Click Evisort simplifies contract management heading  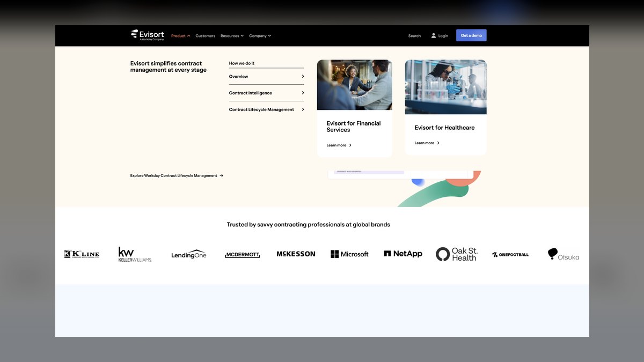point(169,67)
